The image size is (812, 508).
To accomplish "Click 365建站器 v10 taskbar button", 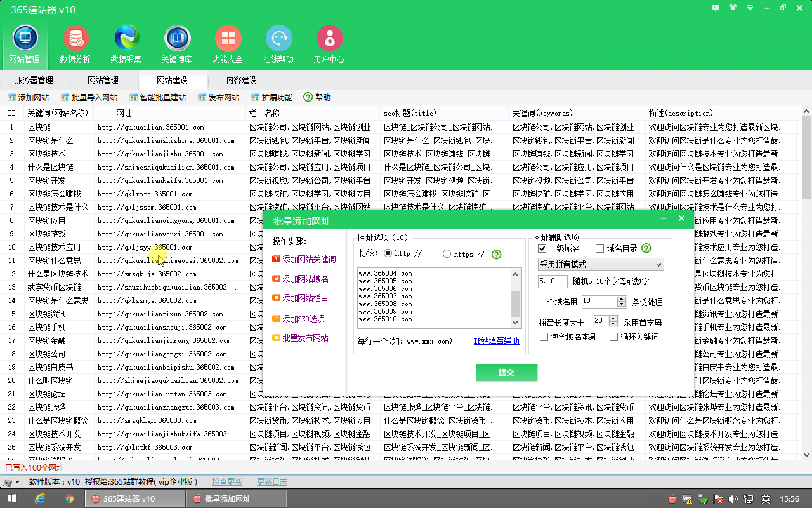I will [134, 499].
